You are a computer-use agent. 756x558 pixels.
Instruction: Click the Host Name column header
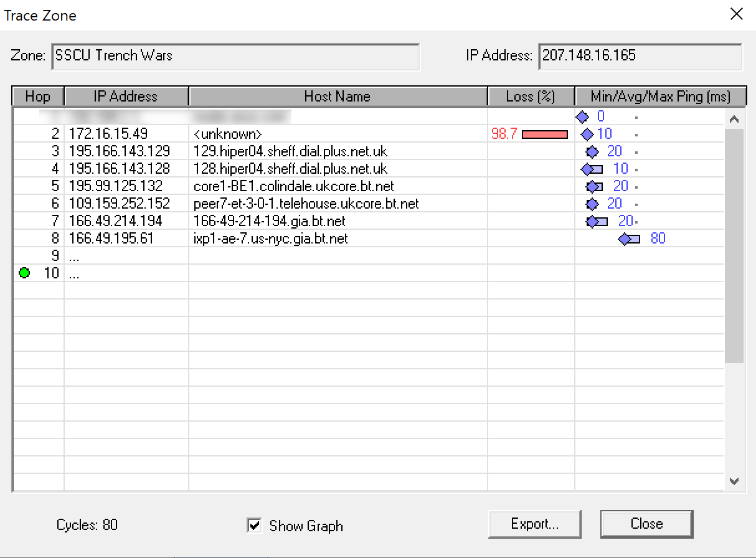point(337,97)
